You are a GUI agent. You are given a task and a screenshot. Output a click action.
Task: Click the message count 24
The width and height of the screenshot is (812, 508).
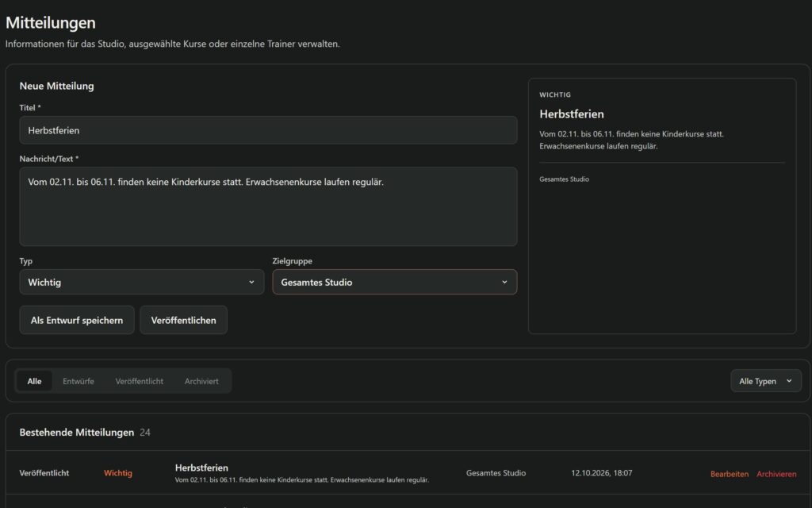click(x=145, y=433)
